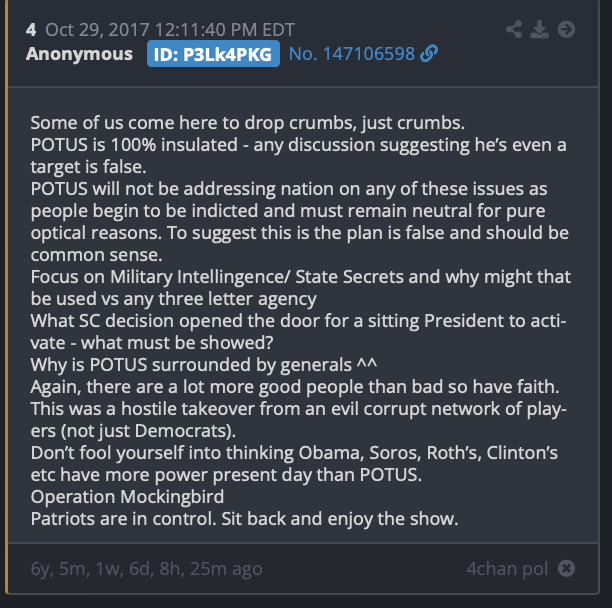Click the circled X icon beside 4chan pol
This screenshot has height=608, width=612.
(x=566, y=568)
